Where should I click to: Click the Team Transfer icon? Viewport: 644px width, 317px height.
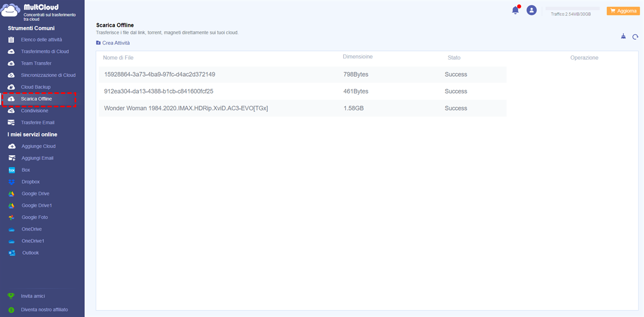tap(11, 63)
